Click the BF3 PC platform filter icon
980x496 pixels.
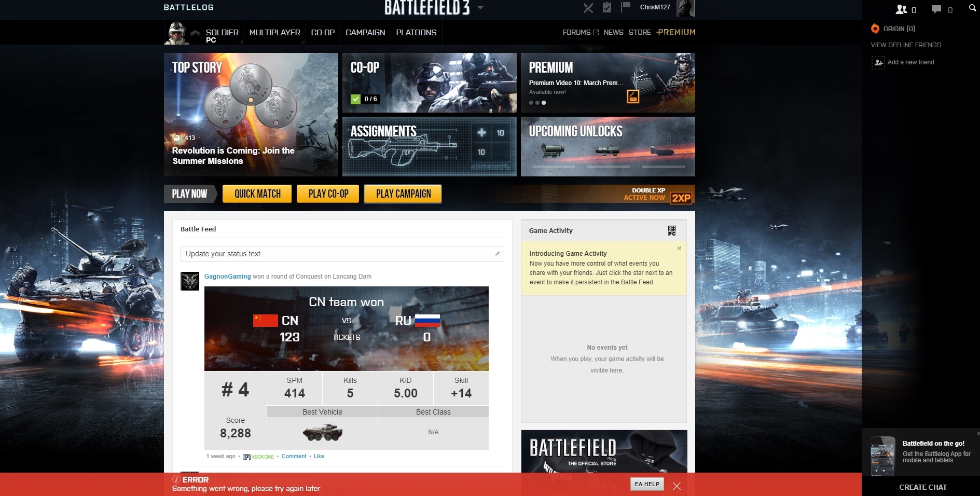click(672, 230)
